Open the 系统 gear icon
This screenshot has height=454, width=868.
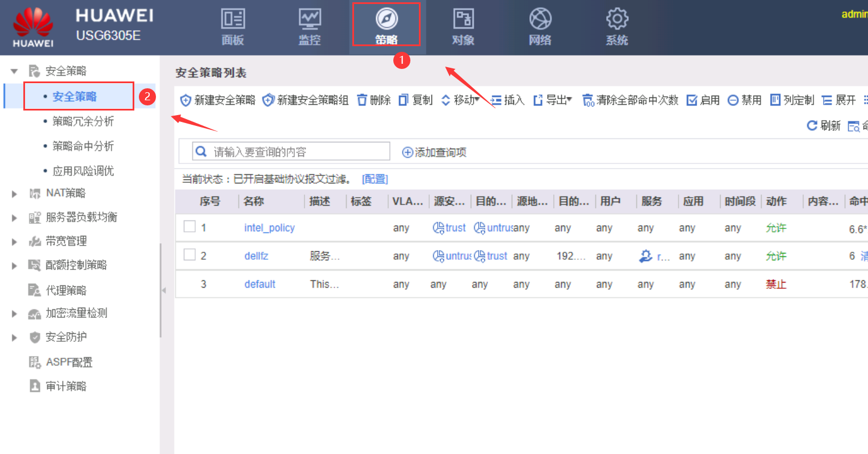pos(616,19)
